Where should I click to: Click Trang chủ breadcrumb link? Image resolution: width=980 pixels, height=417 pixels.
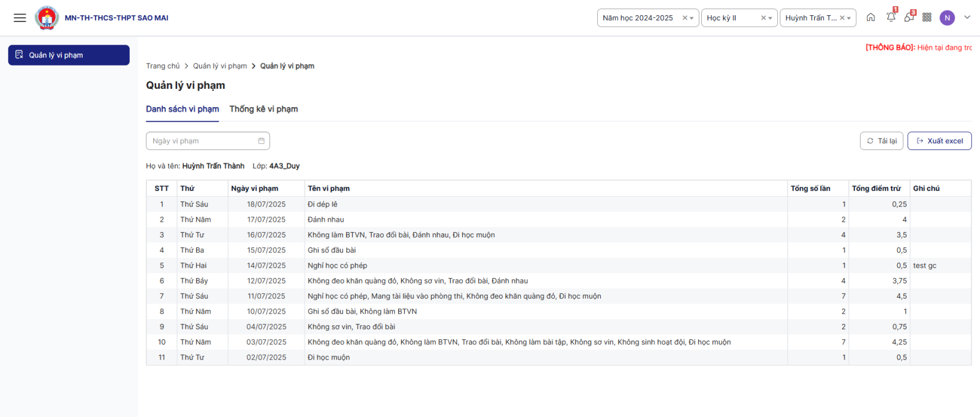tap(162, 66)
